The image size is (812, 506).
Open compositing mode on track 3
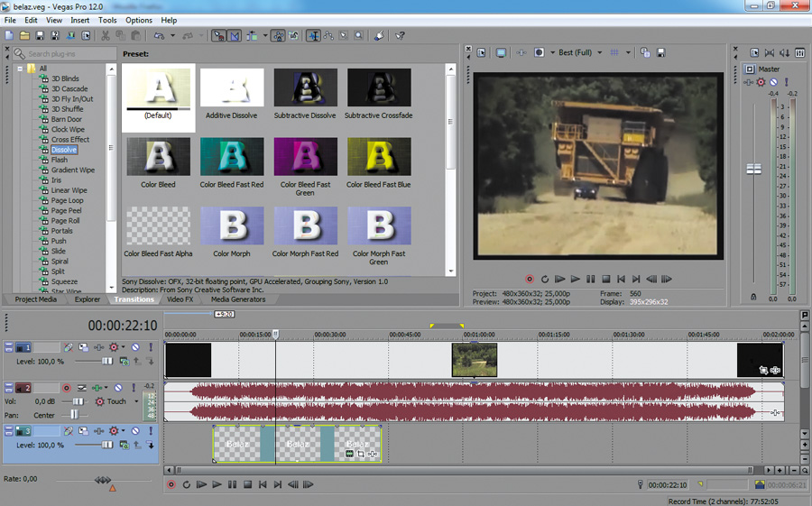point(124,445)
